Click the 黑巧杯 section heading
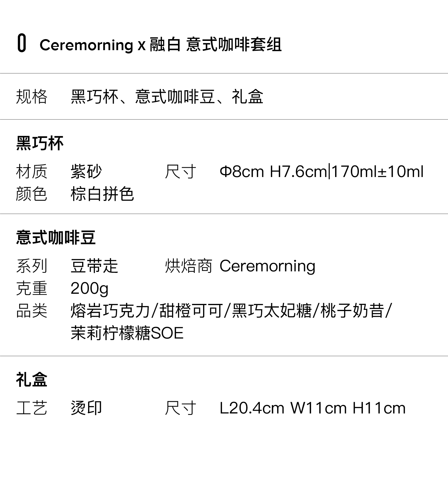448x486 pixels. pyautogui.click(x=40, y=143)
